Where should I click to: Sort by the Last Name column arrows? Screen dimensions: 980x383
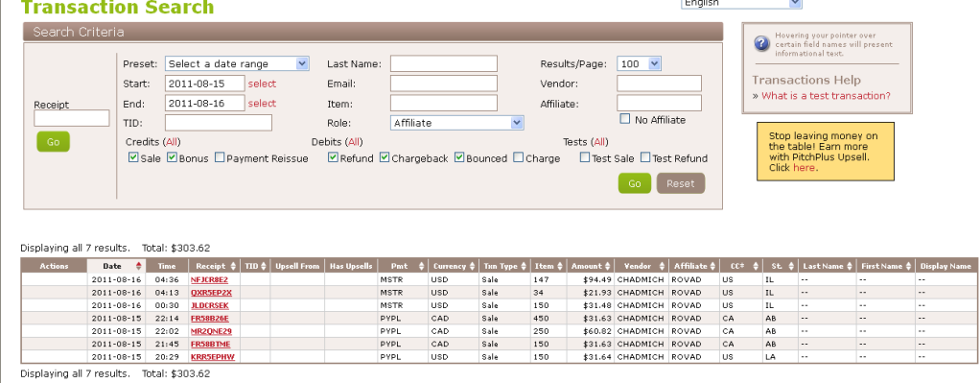pyautogui.click(x=849, y=266)
